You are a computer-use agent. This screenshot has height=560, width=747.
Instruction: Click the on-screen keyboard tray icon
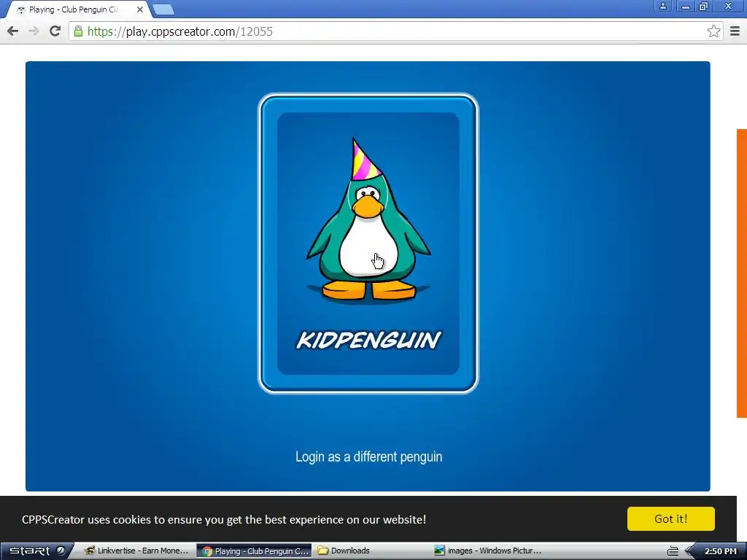(673, 551)
